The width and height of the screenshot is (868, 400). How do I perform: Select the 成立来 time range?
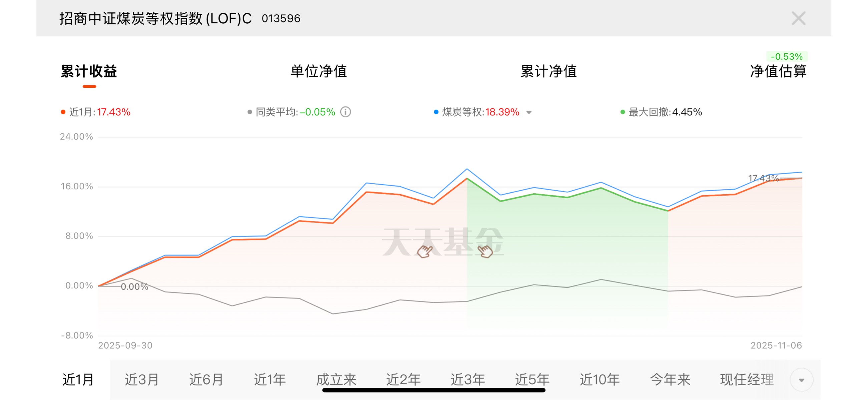[336, 380]
